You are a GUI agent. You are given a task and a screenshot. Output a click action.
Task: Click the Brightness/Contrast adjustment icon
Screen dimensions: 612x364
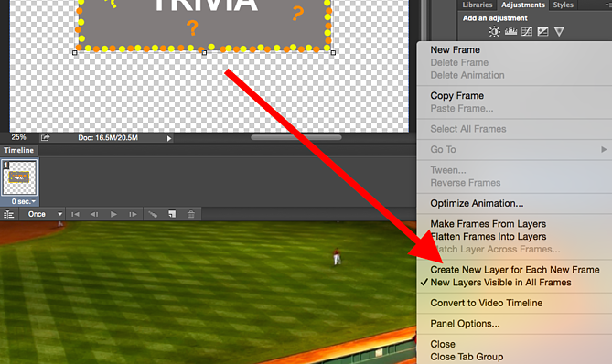click(x=494, y=32)
